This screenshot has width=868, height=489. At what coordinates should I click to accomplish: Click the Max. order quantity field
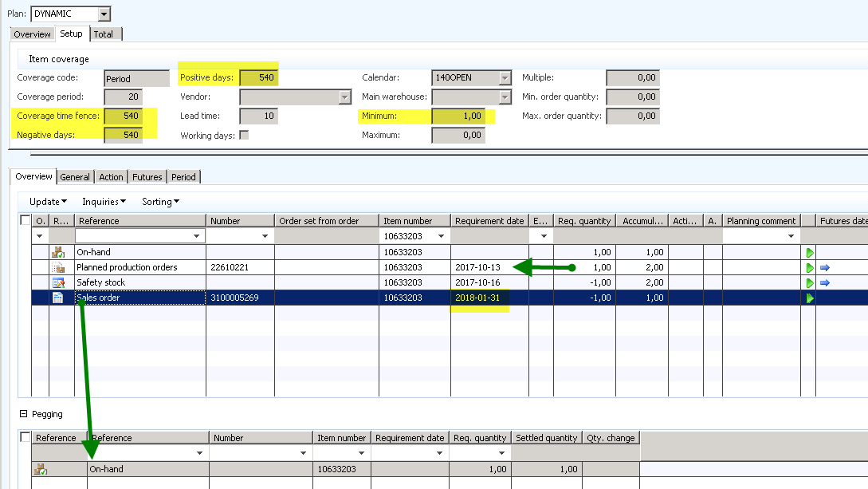633,116
